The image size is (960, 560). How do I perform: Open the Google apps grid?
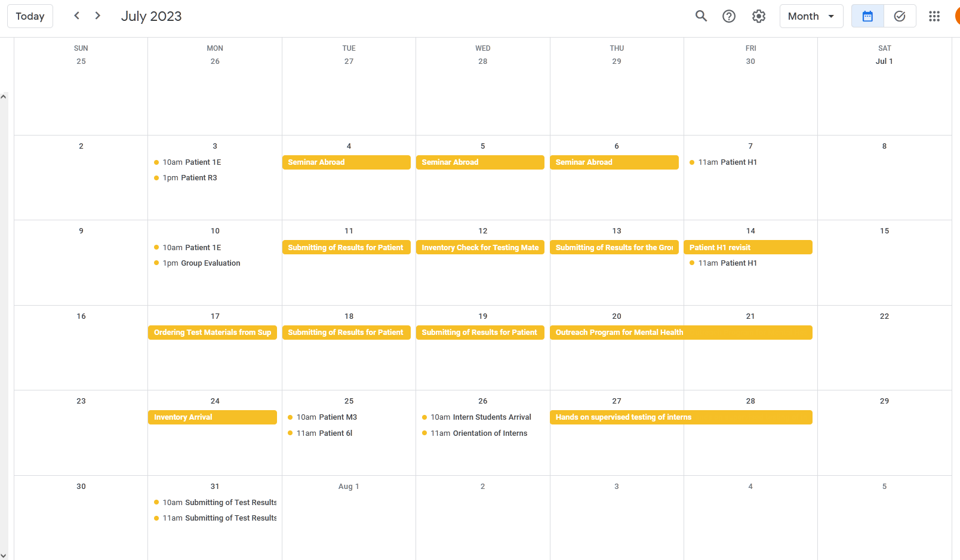[x=934, y=16]
